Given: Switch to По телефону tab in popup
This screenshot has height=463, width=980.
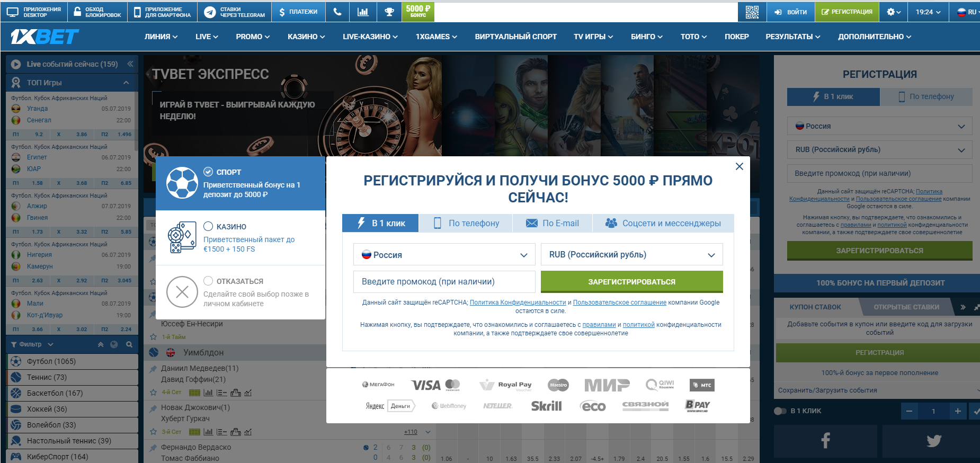Looking at the screenshot, I should coord(466,223).
